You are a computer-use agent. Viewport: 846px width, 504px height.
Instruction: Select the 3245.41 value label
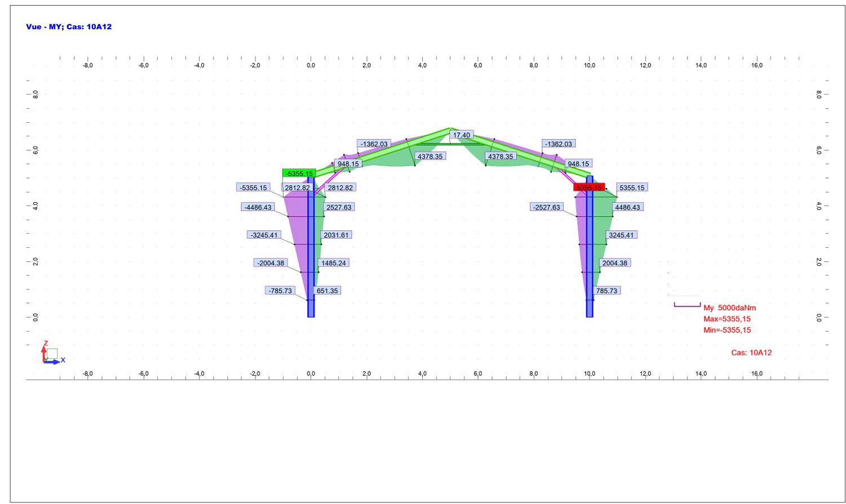(621, 235)
